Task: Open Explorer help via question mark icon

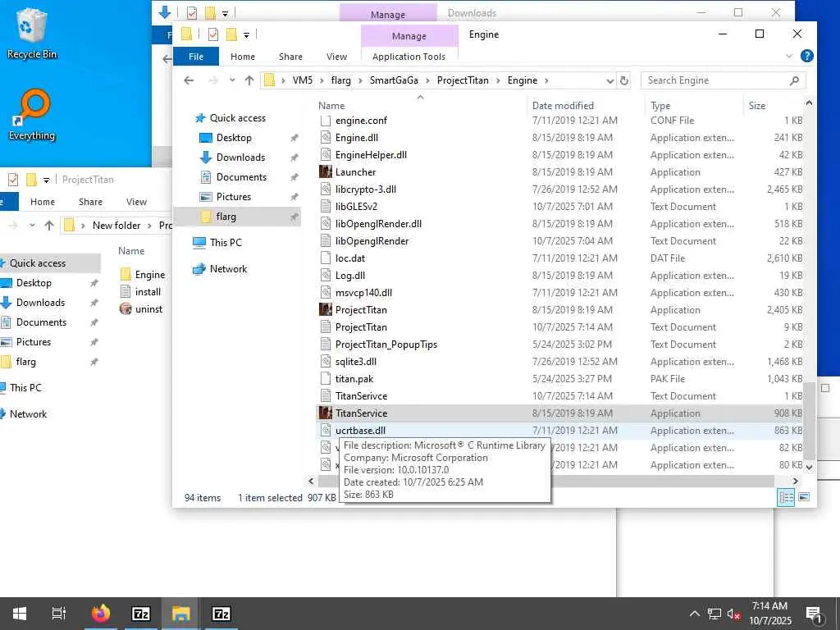Action: [x=807, y=56]
